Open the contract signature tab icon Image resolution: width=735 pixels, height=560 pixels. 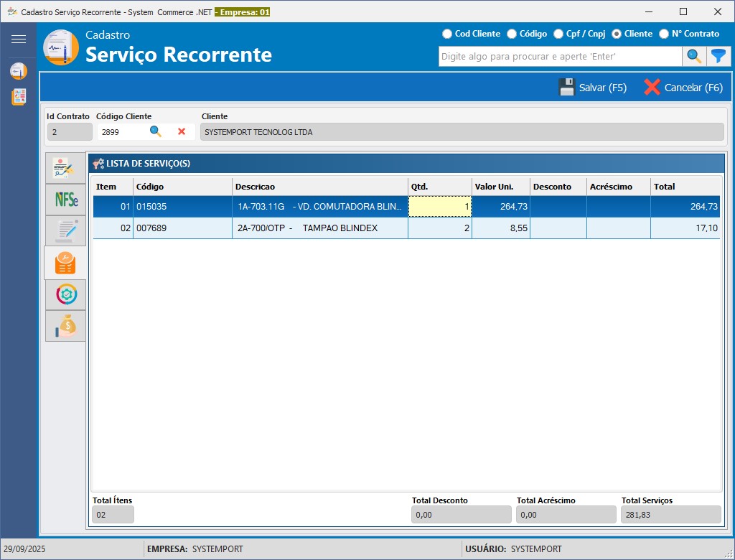66,168
